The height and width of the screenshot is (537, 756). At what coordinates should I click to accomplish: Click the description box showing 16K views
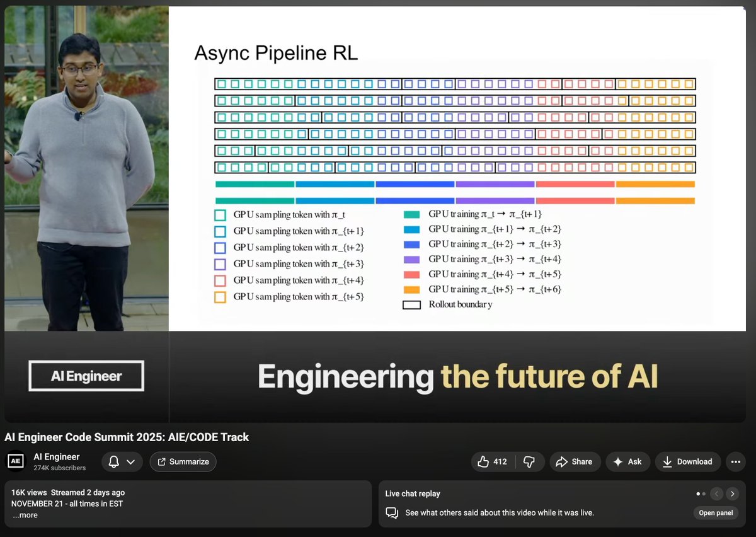(186, 503)
